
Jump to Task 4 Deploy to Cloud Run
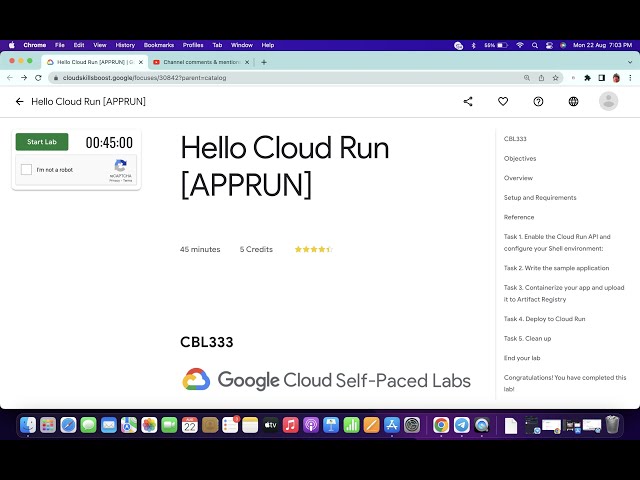click(x=544, y=319)
